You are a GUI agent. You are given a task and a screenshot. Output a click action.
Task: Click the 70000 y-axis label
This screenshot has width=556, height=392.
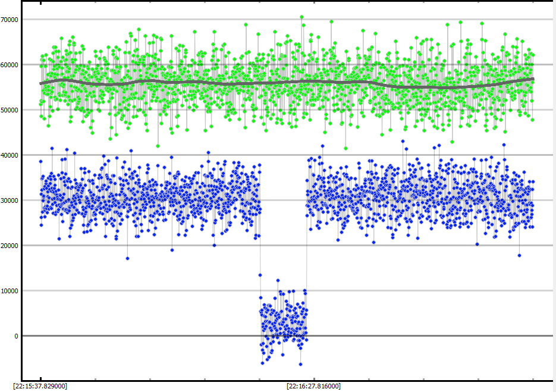(11, 20)
